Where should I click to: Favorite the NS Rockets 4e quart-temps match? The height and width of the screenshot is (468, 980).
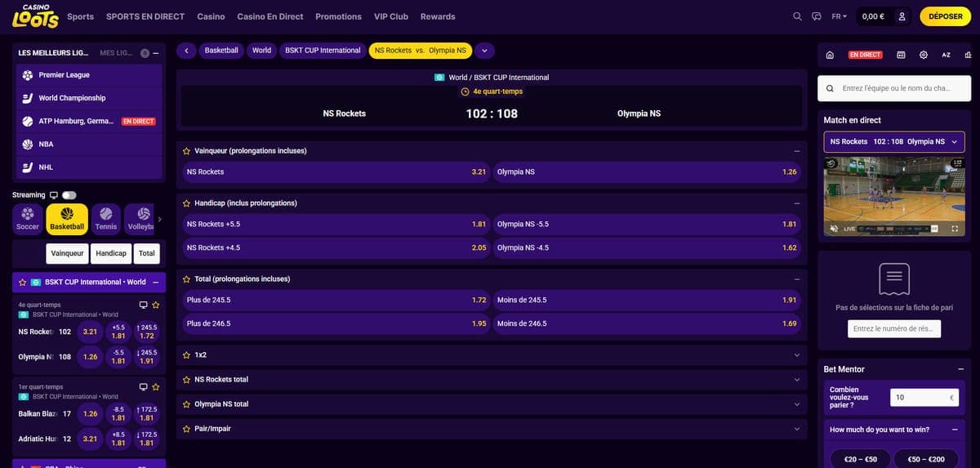[x=155, y=305]
